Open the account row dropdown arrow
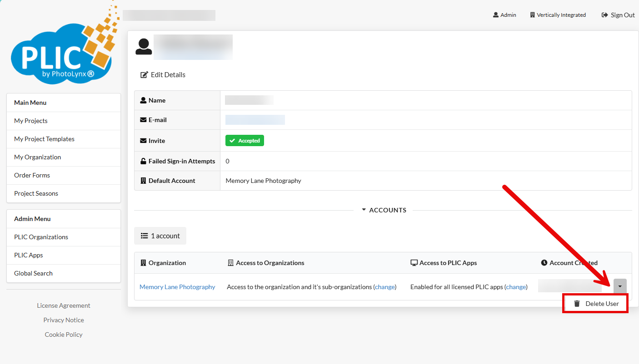This screenshot has width=639, height=364. tap(620, 286)
